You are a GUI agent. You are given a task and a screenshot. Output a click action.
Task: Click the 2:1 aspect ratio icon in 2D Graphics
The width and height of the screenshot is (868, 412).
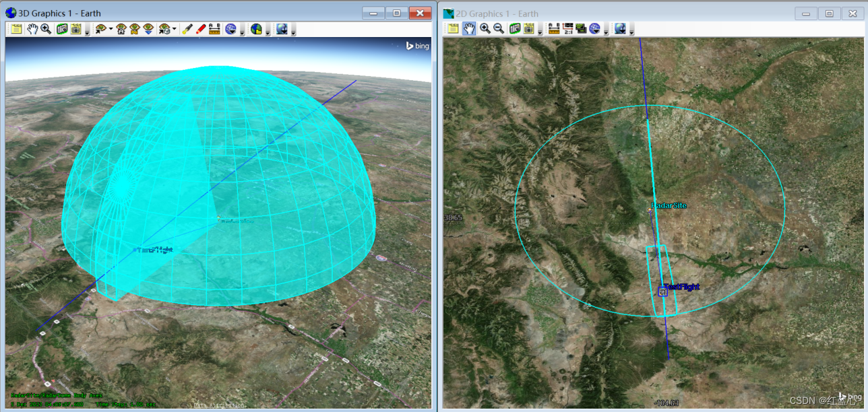[567, 28]
